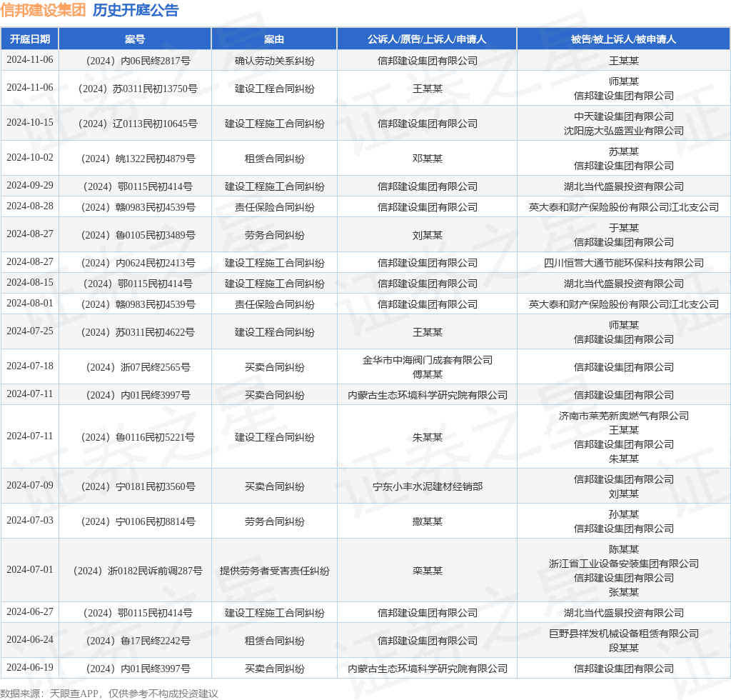Click defendant 孙某某
This screenshot has width=731, height=700.
pos(623,514)
